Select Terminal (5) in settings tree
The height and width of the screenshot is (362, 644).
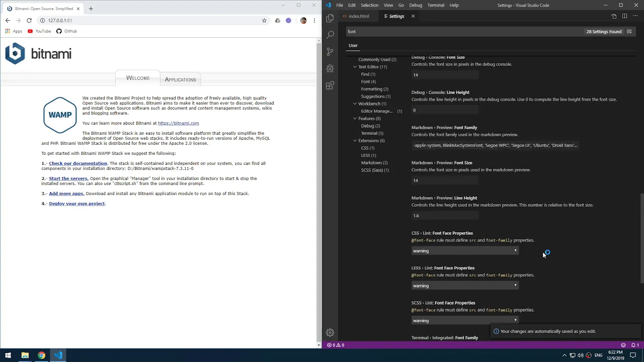click(x=372, y=133)
